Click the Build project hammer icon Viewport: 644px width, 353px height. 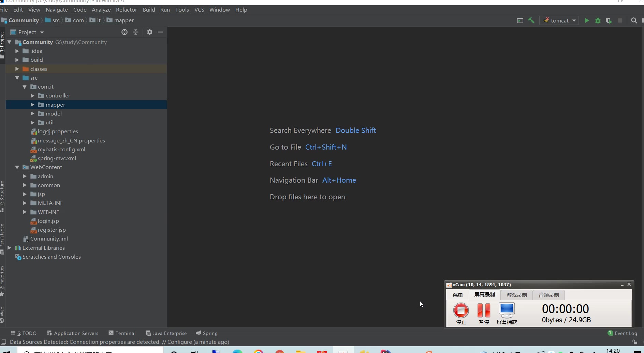(x=531, y=20)
